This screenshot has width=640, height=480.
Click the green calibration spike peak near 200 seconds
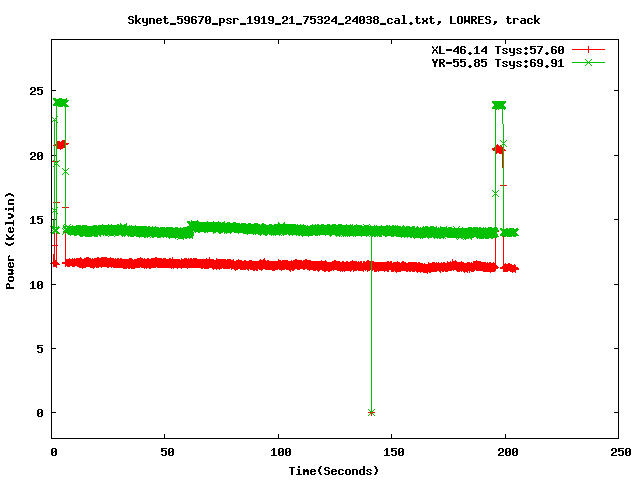pos(499,105)
